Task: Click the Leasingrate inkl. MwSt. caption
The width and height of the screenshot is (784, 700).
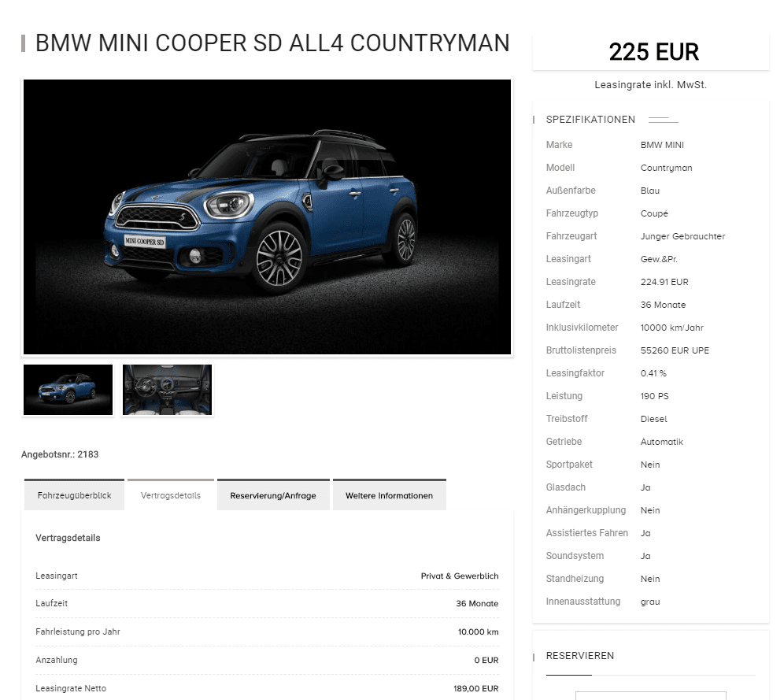Action: pos(650,85)
